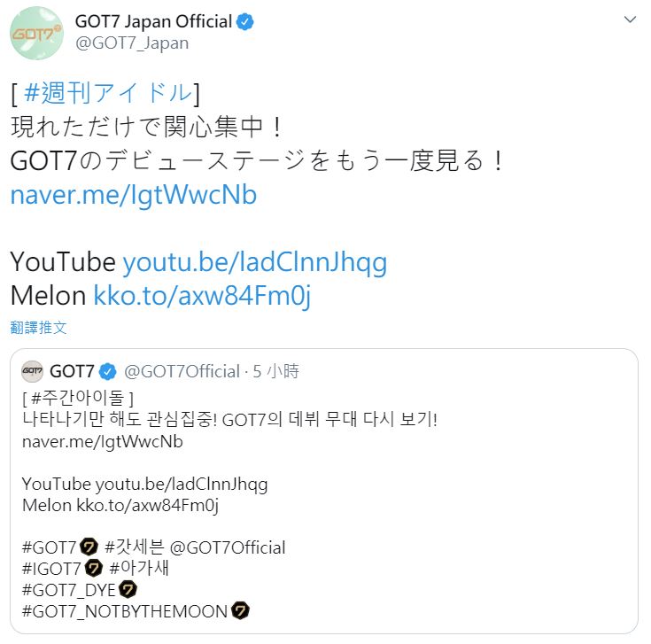Click the verified badge in the quoted tweet
This screenshot has width=651, height=644.
(107, 371)
